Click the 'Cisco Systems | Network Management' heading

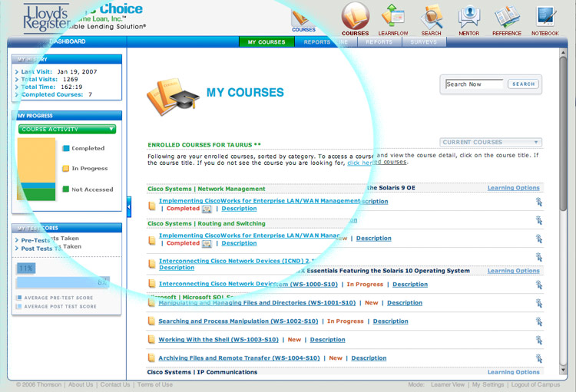point(206,189)
